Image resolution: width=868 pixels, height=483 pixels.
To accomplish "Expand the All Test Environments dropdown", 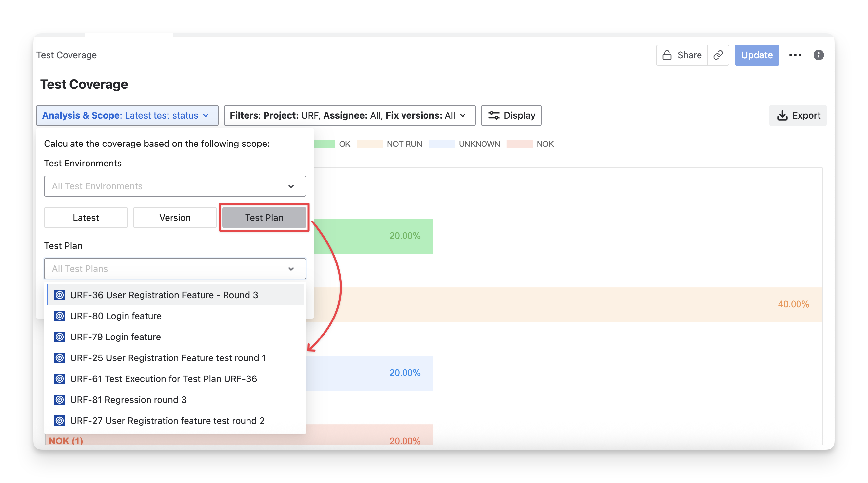I will tap(175, 186).
